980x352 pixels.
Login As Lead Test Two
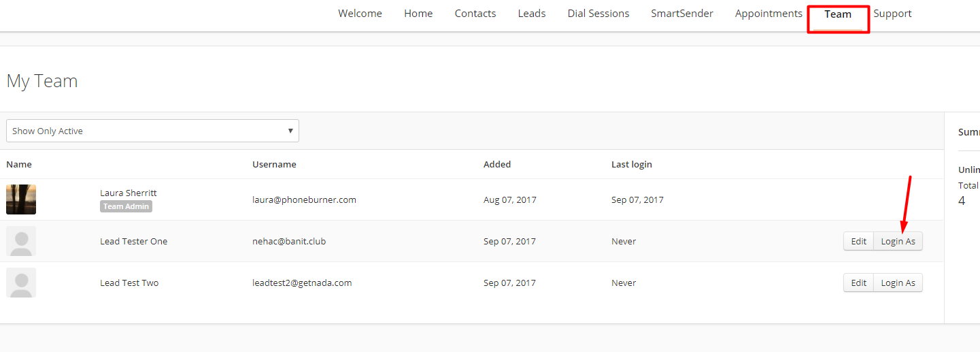coord(898,283)
